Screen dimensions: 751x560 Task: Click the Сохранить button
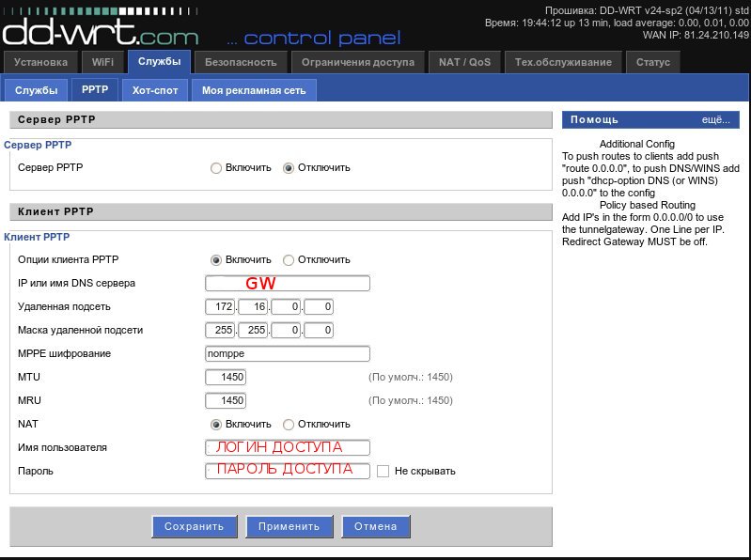click(194, 526)
